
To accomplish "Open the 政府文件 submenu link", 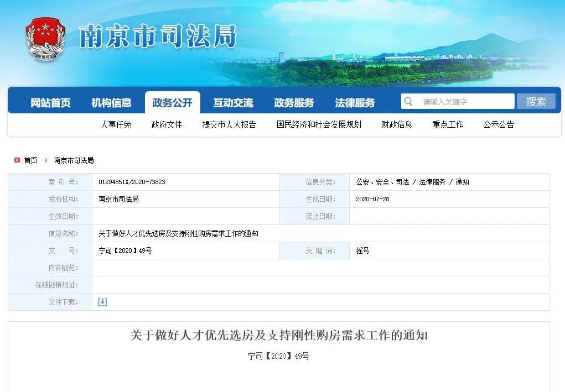I will [167, 125].
